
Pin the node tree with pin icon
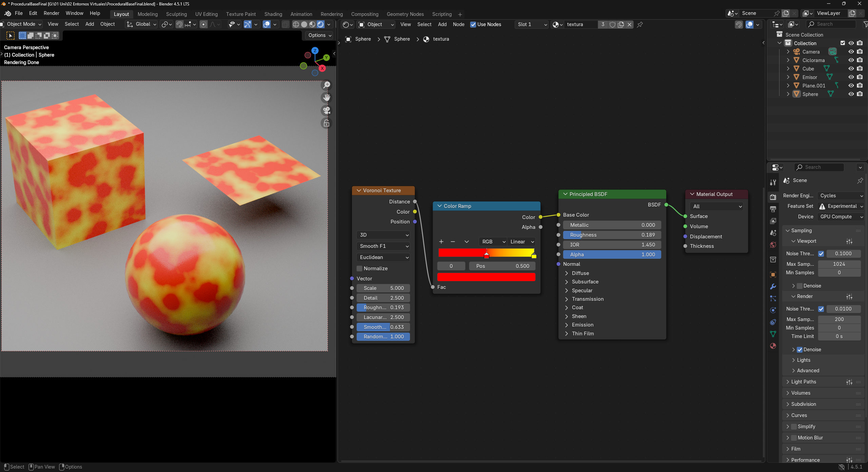coord(640,24)
